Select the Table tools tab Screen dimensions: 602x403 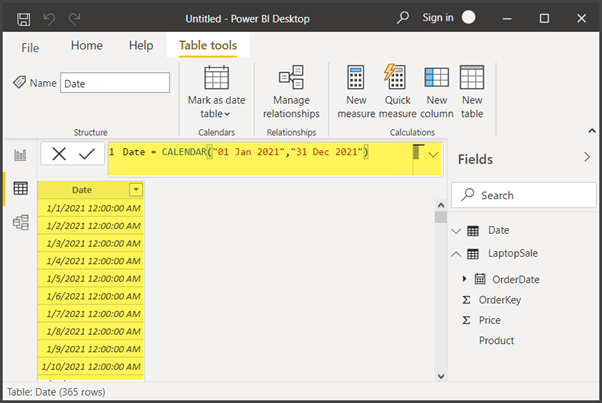pyautogui.click(x=208, y=45)
